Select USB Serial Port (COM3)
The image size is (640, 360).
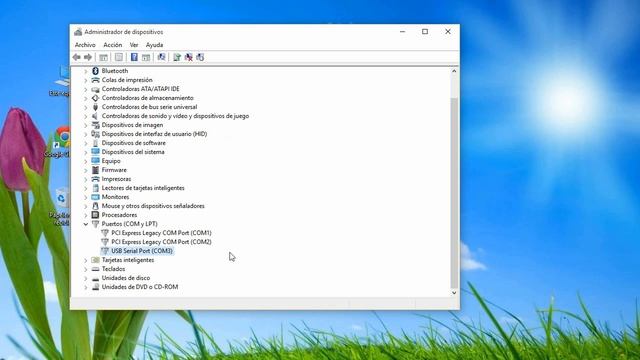(142, 251)
